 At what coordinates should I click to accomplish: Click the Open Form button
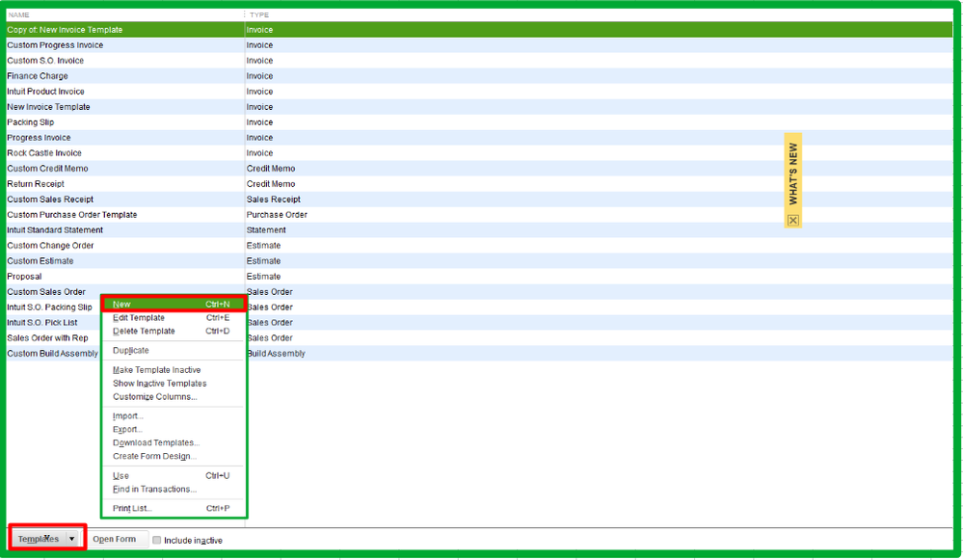[x=115, y=539]
